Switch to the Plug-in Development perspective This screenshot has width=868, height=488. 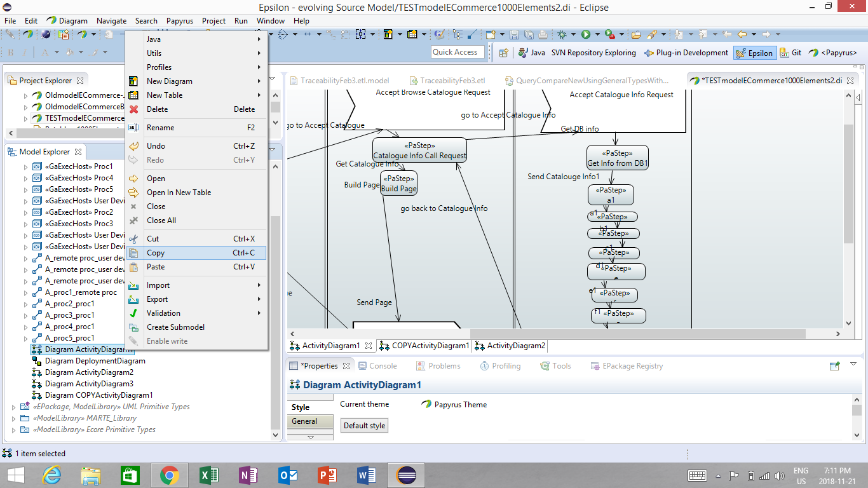click(686, 53)
